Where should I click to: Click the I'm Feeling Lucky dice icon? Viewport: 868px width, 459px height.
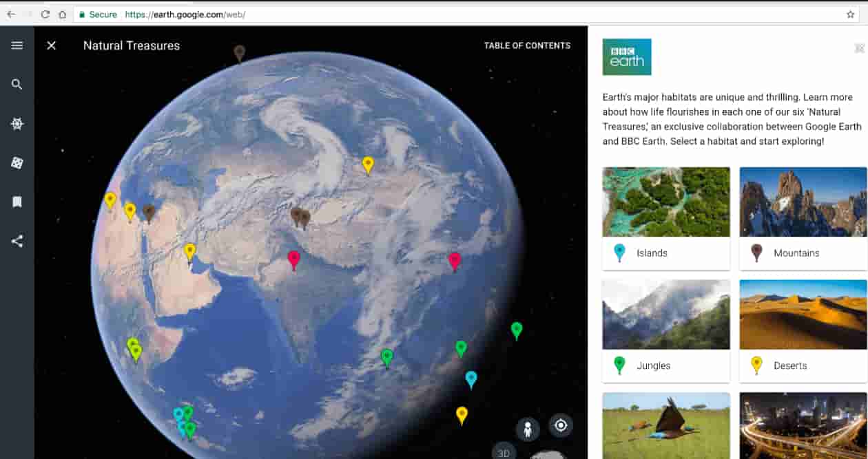point(17,162)
